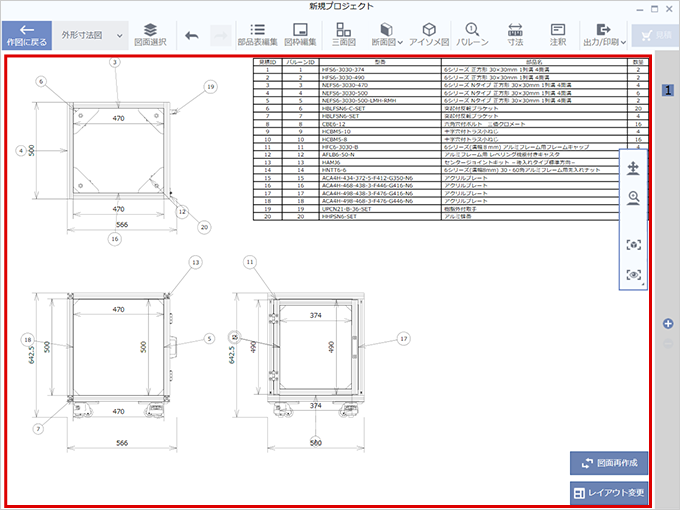Click the zoom magnifier icon
Viewport: 680px width, 510px height.
[x=635, y=199]
